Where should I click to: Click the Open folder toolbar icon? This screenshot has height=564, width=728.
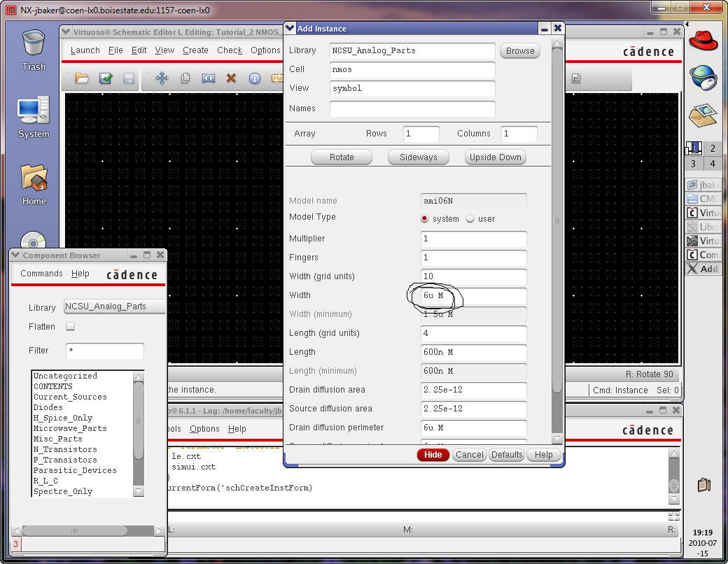(82, 78)
